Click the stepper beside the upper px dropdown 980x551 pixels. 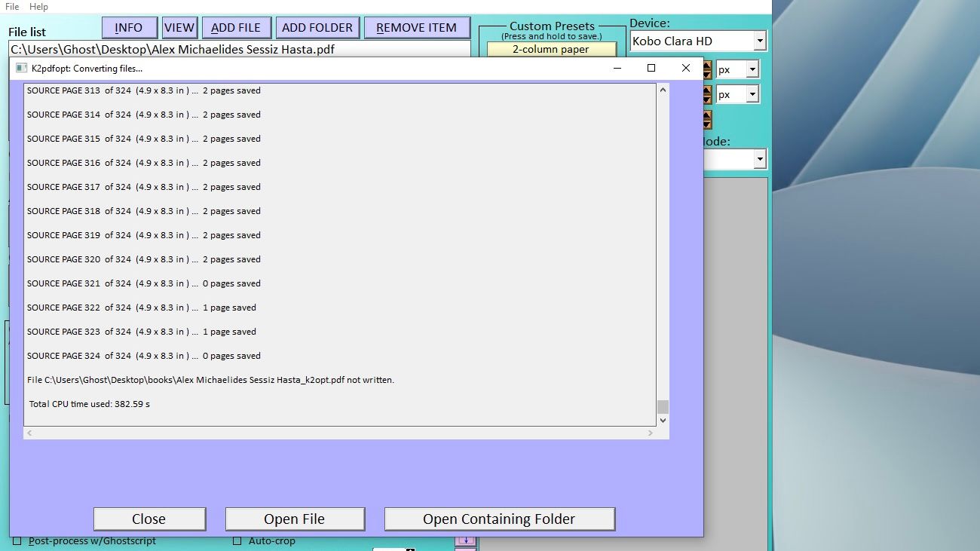(707, 69)
